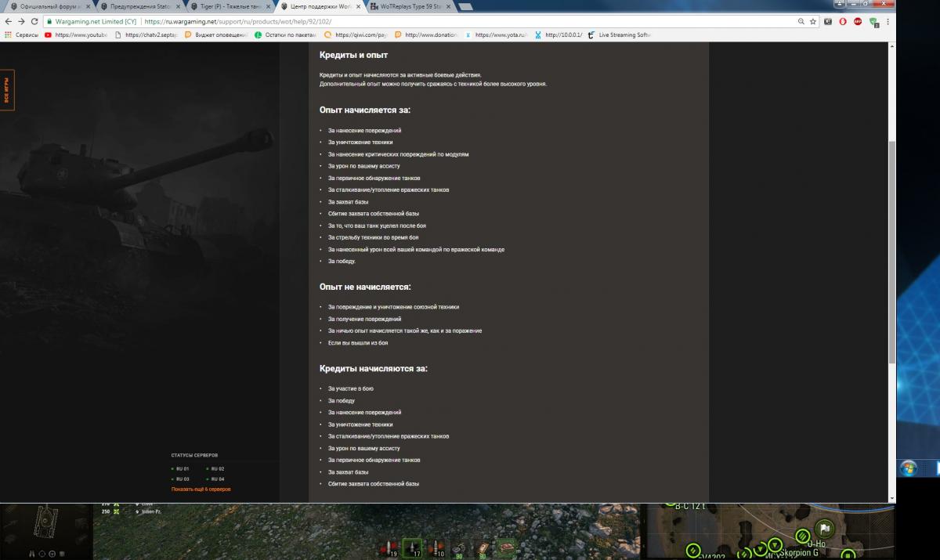Open the Chrome three-dot menu
The height and width of the screenshot is (560, 940).
[x=888, y=22]
